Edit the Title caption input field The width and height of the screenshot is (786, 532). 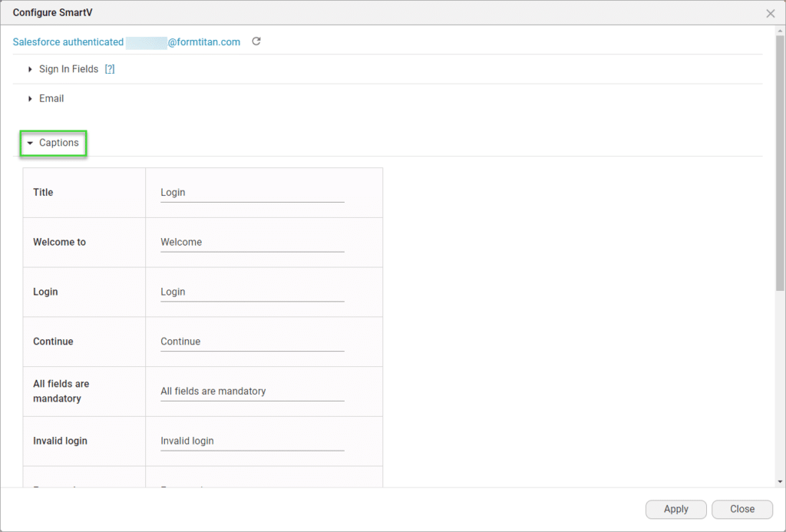pyautogui.click(x=252, y=193)
